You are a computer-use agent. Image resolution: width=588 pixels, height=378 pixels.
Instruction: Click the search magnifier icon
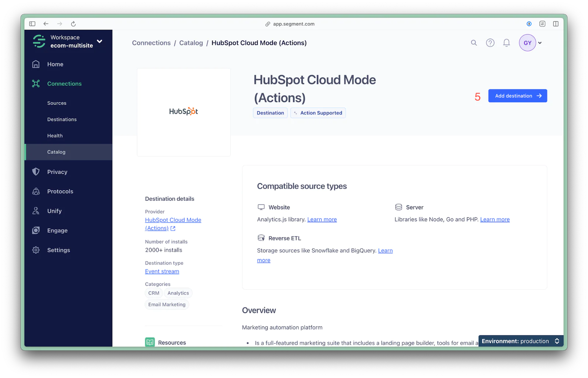click(x=474, y=43)
